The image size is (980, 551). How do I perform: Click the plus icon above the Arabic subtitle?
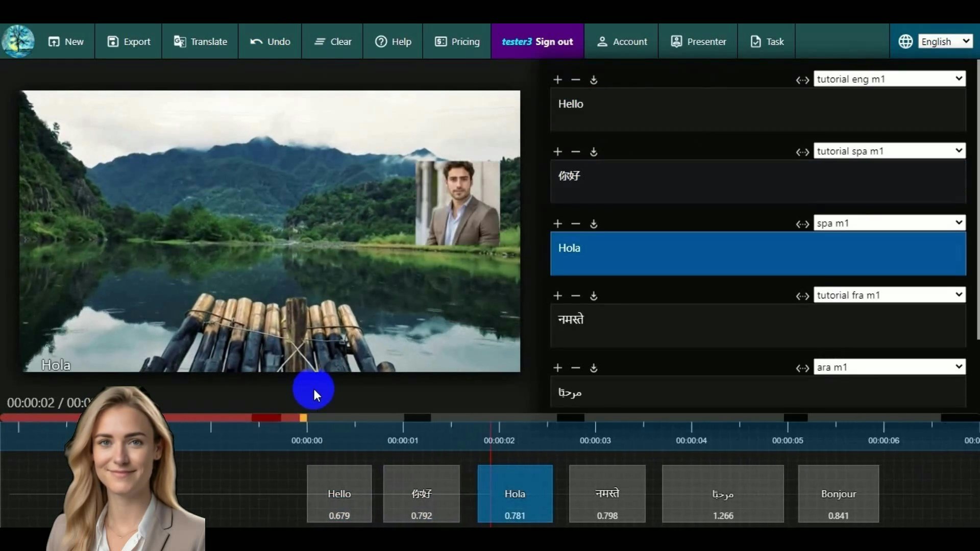[557, 368]
